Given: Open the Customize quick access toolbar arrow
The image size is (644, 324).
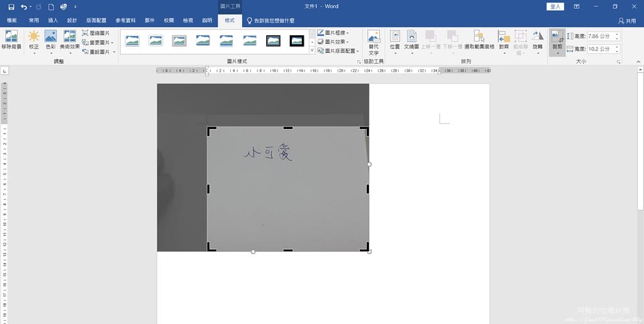Looking at the screenshot, I should click(x=75, y=6).
